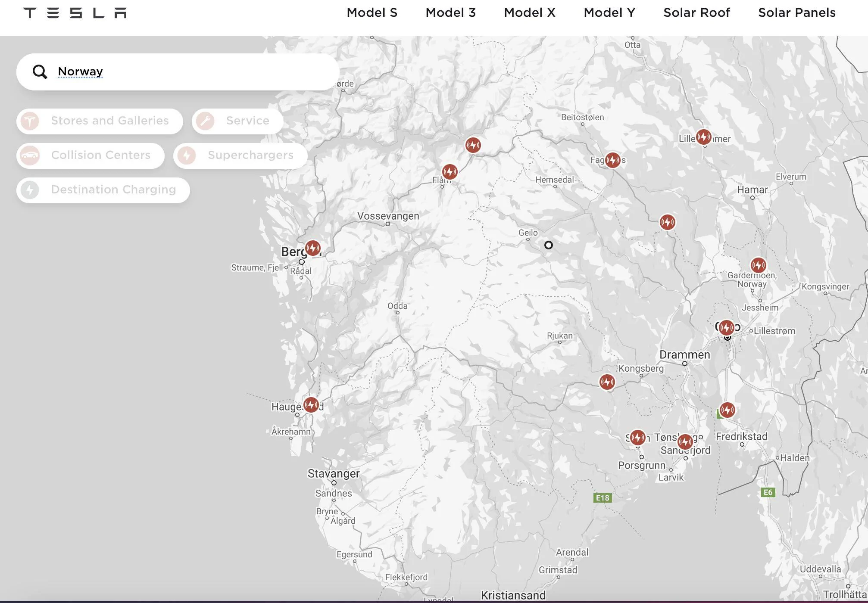Select the Supercharger pin at Gardermoen

tap(758, 265)
